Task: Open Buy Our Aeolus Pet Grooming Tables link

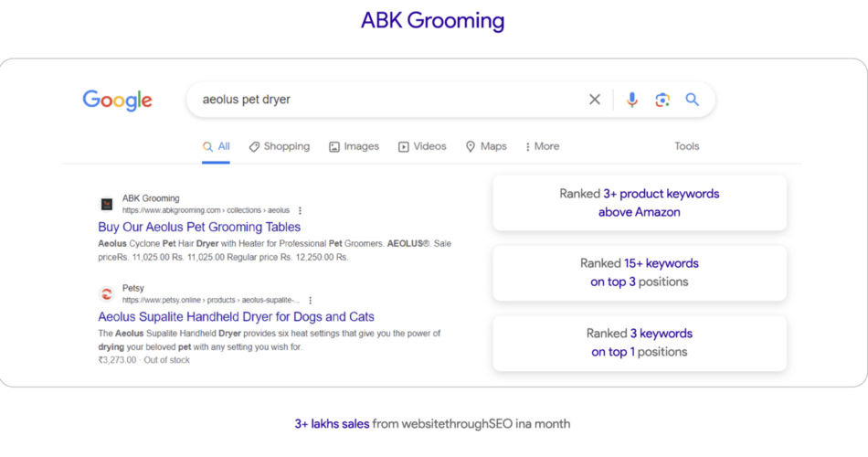Action: click(199, 227)
